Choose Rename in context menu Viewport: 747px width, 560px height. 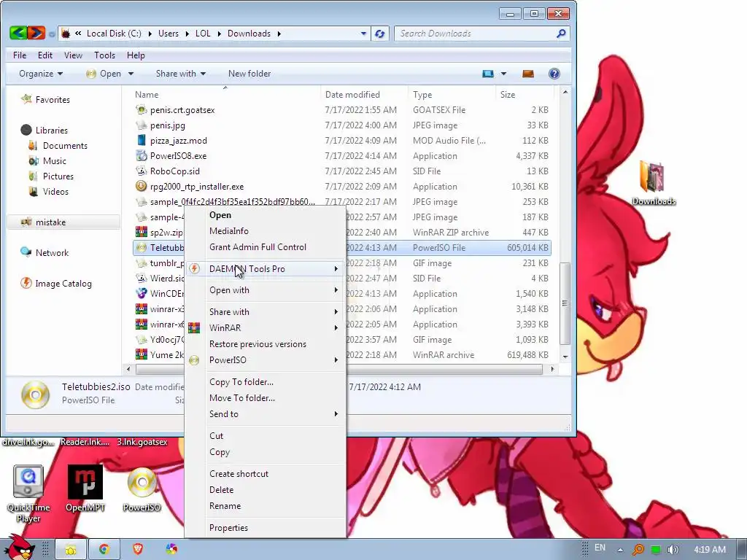pyautogui.click(x=225, y=506)
